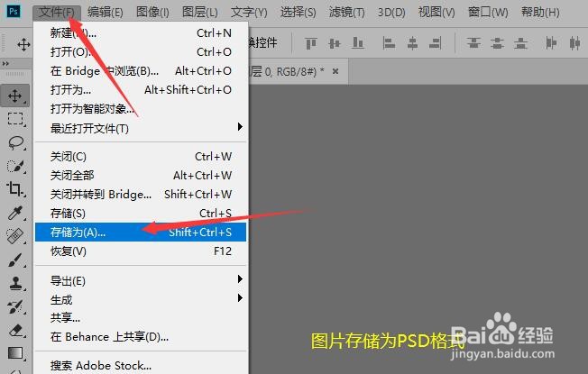Open the 编辑(E) menu
This screenshot has height=374, width=588.
(x=105, y=13)
